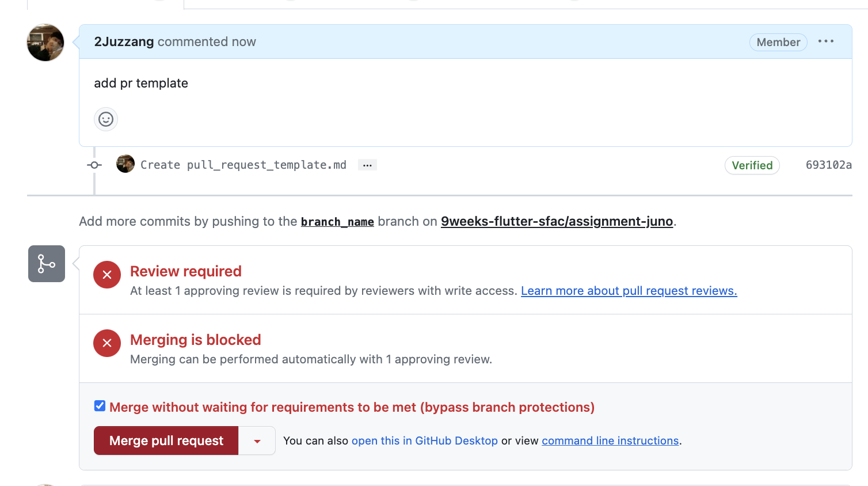Open the 9weeks-flutter-sfac/assignment-juno repository link
The width and height of the screenshot is (868, 486).
click(x=557, y=222)
